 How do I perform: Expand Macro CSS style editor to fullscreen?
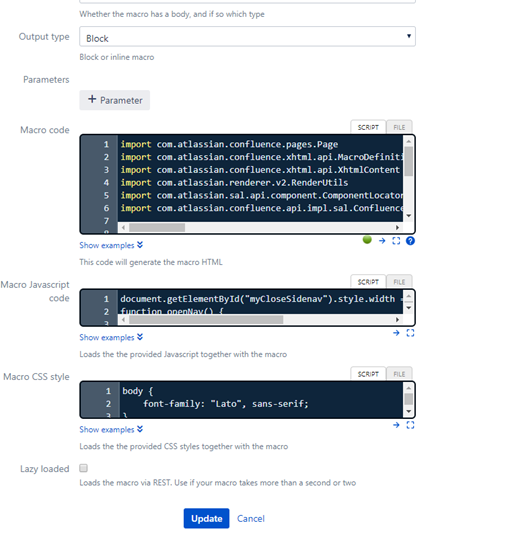tap(410, 425)
